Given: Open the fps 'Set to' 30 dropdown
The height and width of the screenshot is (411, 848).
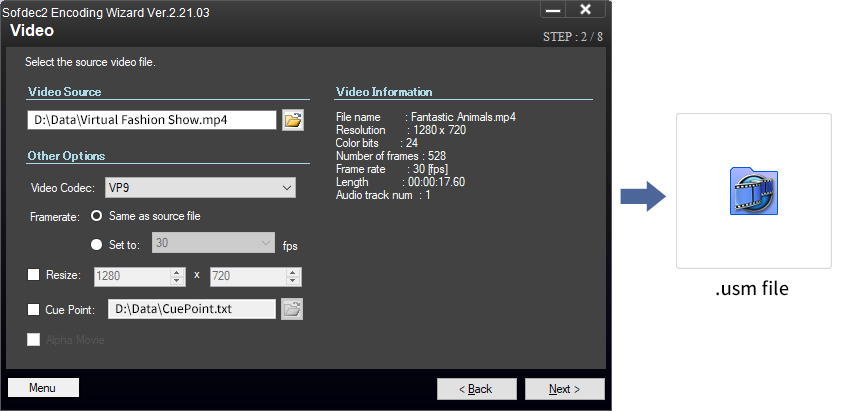Looking at the screenshot, I should click(214, 243).
